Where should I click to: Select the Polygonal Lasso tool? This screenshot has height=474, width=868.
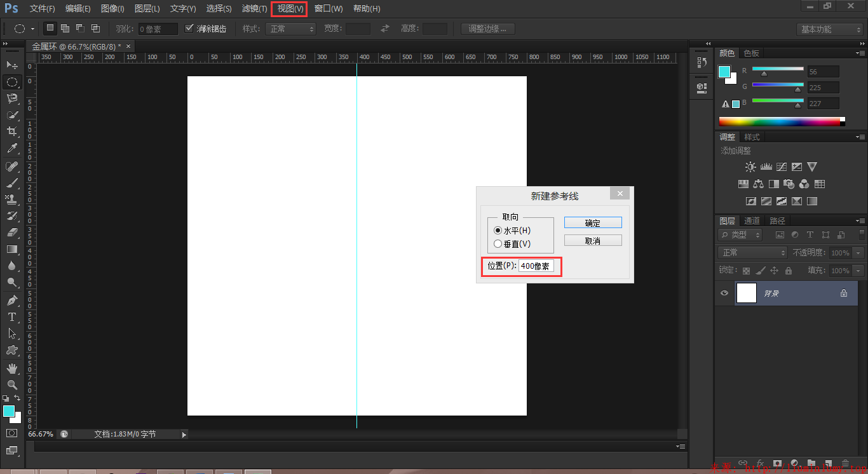pyautogui.click(x=12, y=98)
